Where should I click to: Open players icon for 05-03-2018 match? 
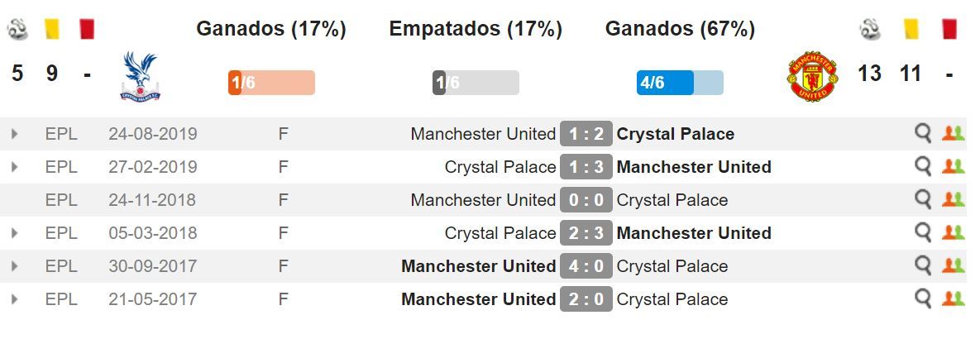click(954, 232)
